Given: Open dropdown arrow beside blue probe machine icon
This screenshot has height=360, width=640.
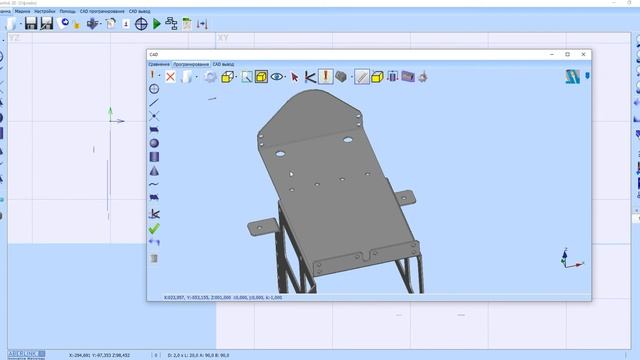Looking at the screenshot, I should (x=101, y=24).
